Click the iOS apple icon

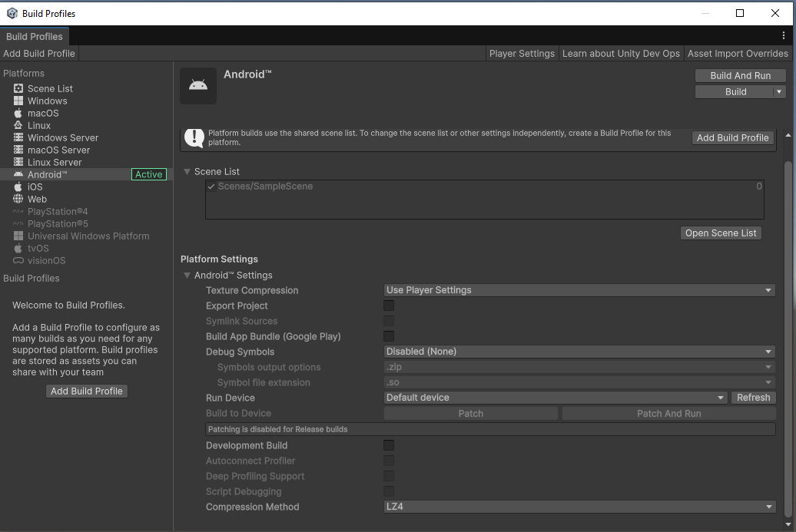pyautogui.click(x=18, y=187)
